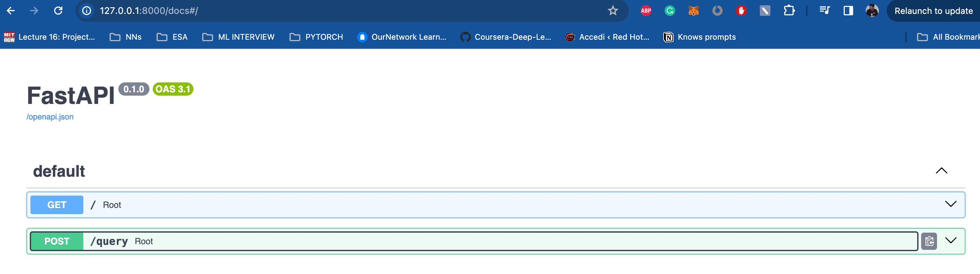Open the /openapi.json link
Image resolution: width=980 pixels, height=274 pixels.
(x=50, y=117)
